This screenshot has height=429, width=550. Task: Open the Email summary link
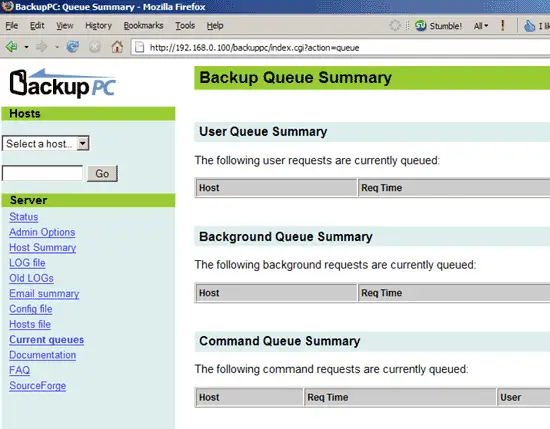(x=44, y=294)
